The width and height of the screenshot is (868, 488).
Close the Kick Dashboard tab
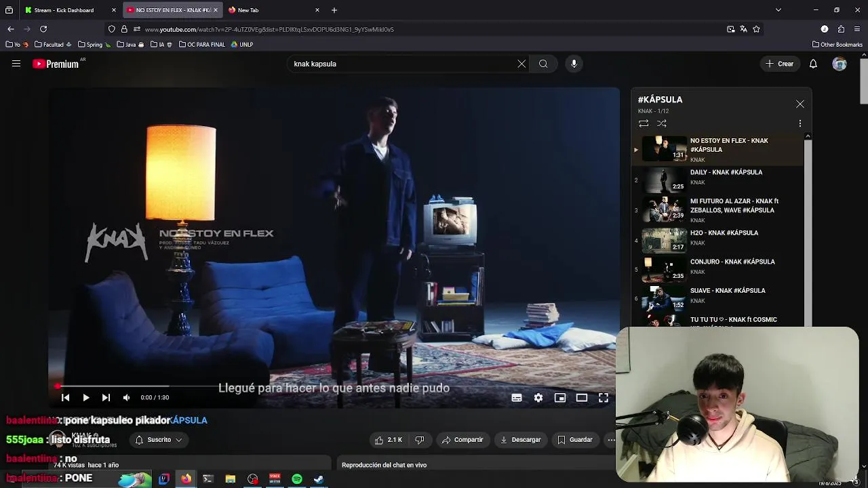tap(114, 10)
